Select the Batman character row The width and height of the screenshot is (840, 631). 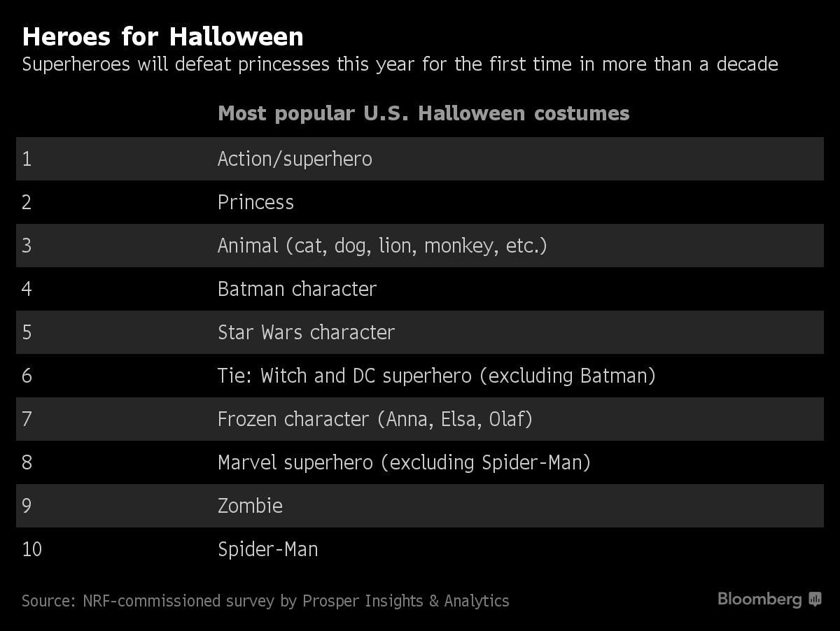point(419,289)
